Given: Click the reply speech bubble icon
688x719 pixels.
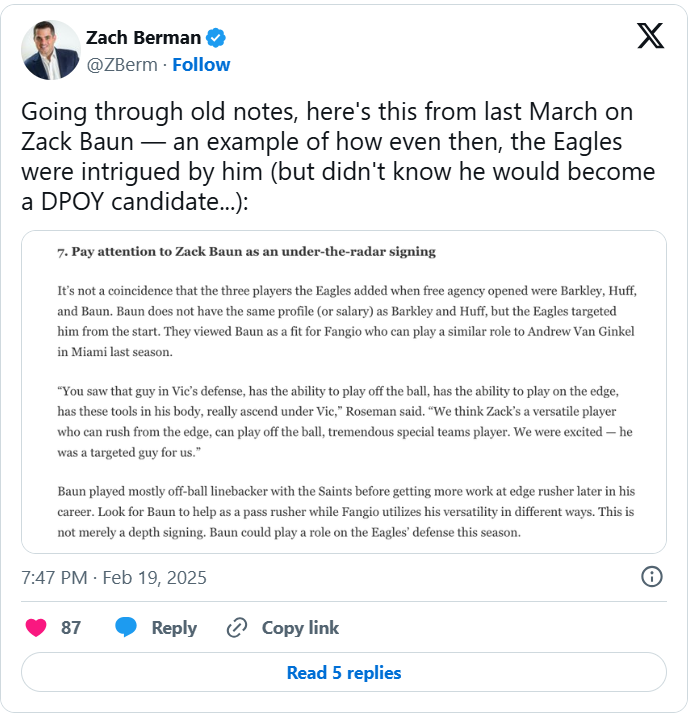Looking at the screenshot, I should [x=126, y=628].
